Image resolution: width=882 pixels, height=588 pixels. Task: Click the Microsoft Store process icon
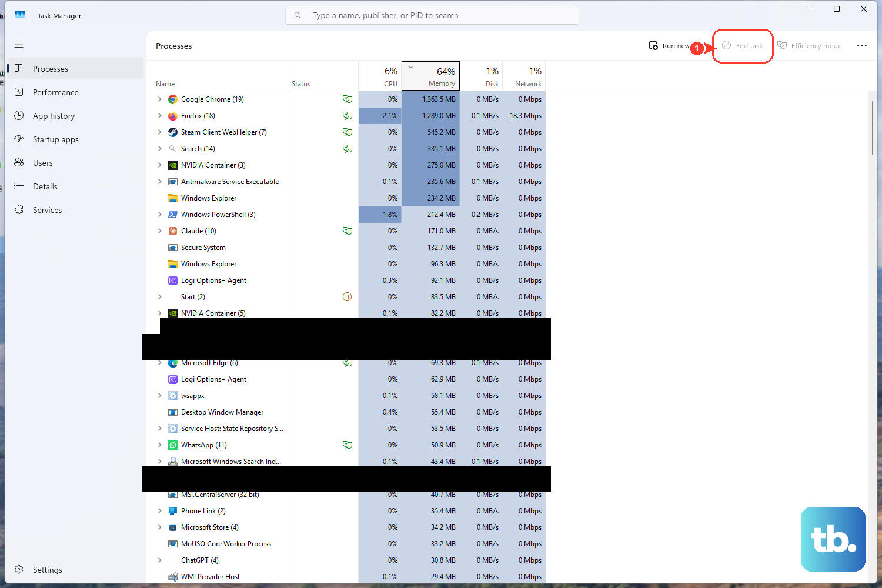[x=173, y=527]
